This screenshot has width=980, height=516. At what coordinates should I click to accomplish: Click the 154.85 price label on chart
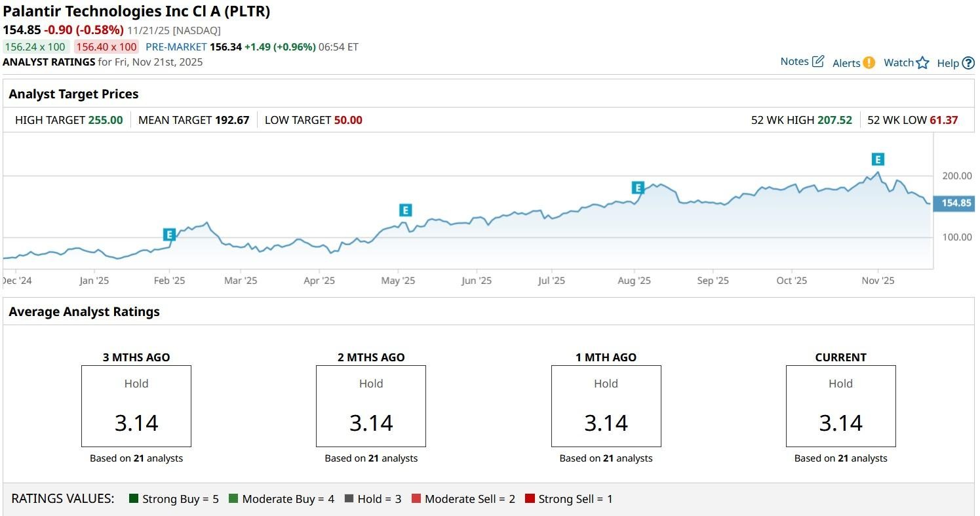pos(956,203)
